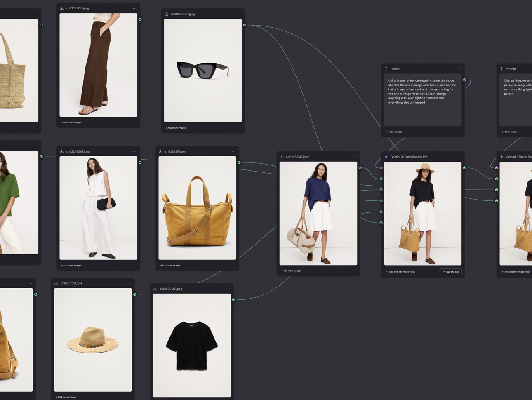Click output port of cn62248562.jpeg node
Viewport: 532px width, 400px height.
point(140,162)
